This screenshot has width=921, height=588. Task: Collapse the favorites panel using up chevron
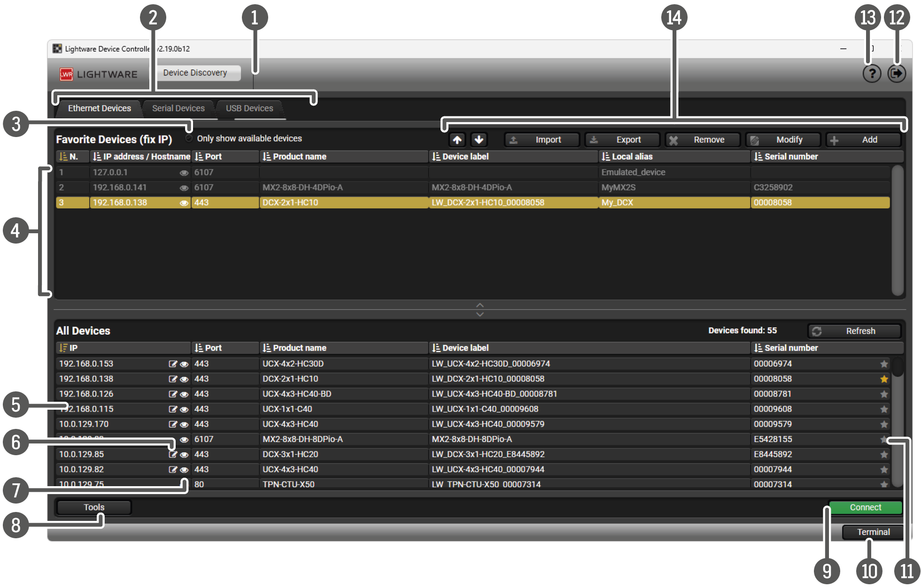(480, 305)
